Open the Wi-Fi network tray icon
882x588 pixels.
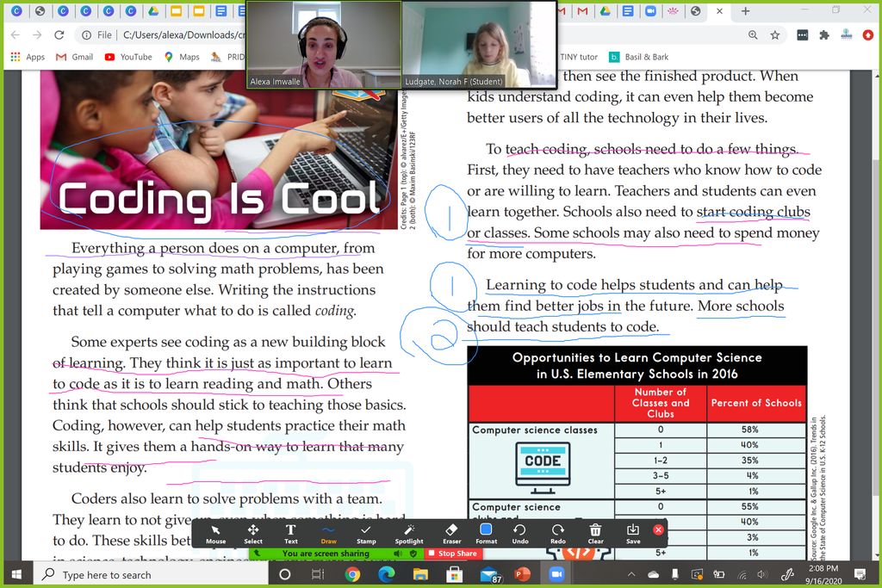[x=742, y=574]
